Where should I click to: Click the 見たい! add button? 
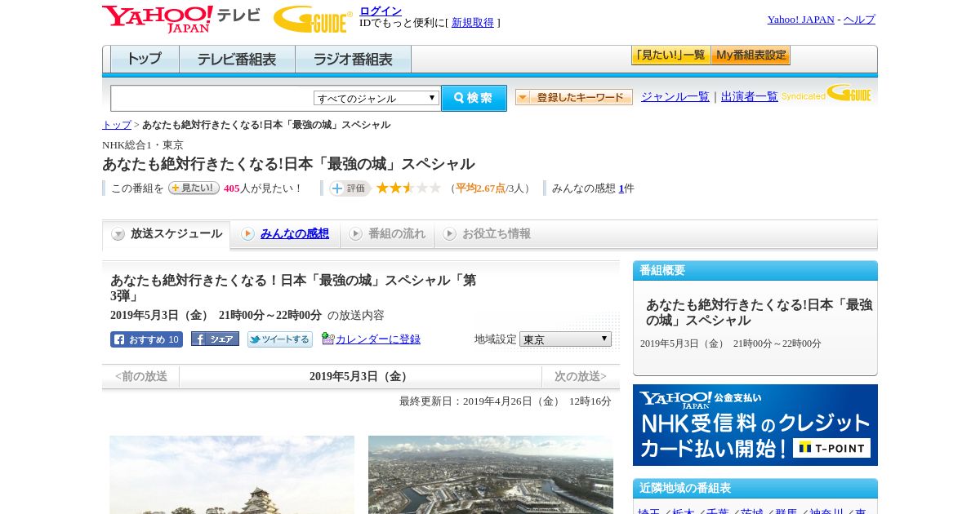tap(194, 188)
